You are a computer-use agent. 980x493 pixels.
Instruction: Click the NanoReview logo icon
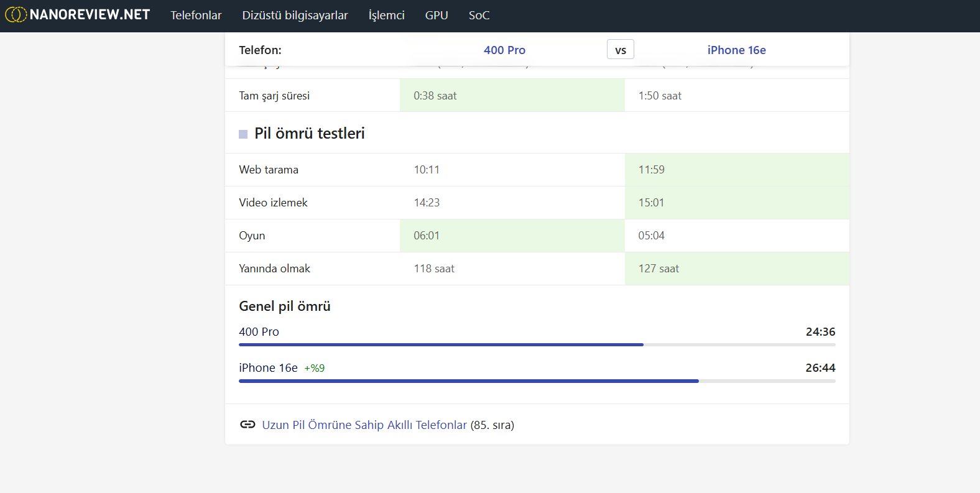(x=16, y=14)
